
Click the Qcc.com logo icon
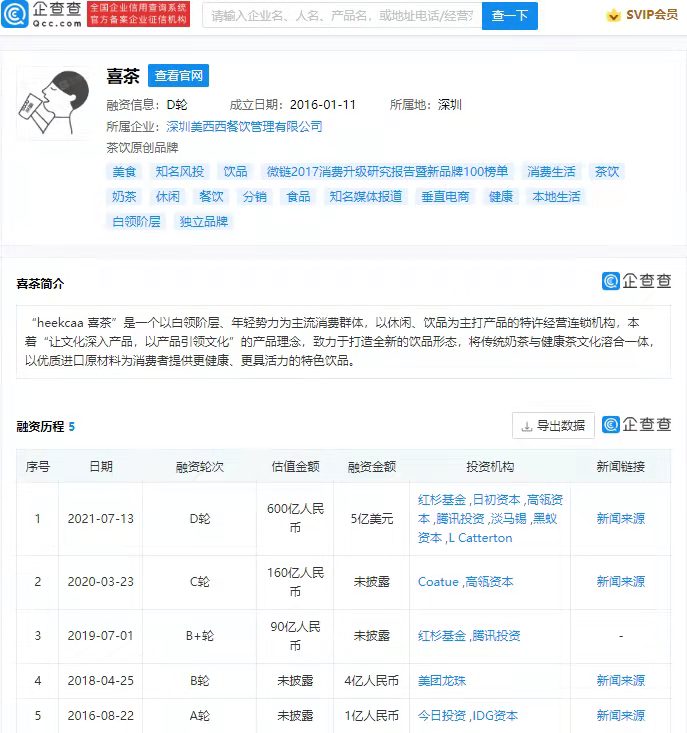pyautogui.click(x=15, y=14)
